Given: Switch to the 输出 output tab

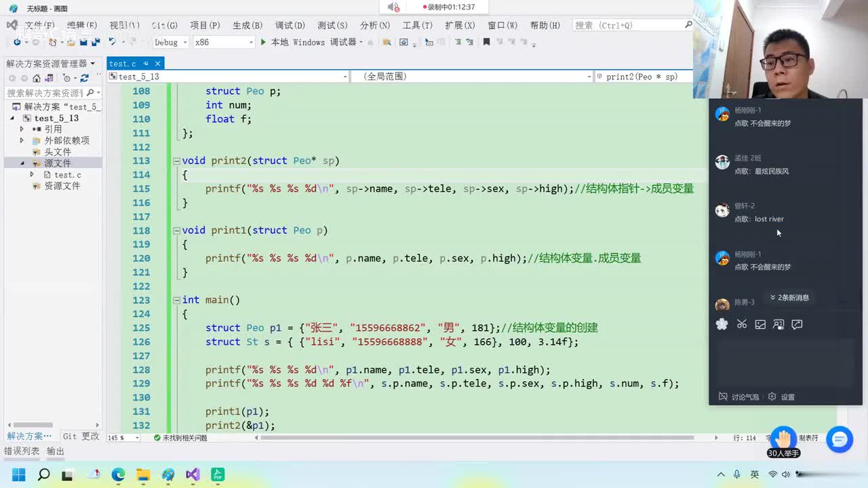Looking at the screenshot, I should click(56, 451).
